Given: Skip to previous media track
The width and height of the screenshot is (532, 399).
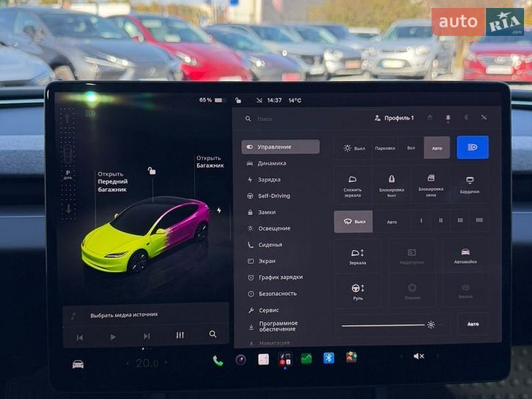Looking at the screenshot, I should point(80,338).
